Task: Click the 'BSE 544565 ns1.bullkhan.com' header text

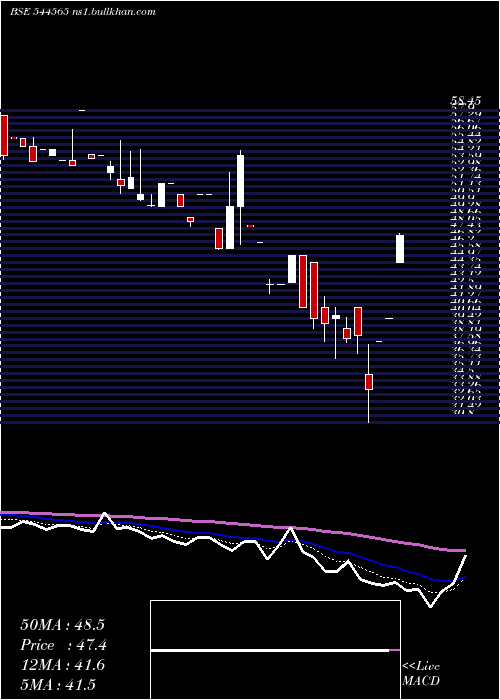Action: (83, 12)
